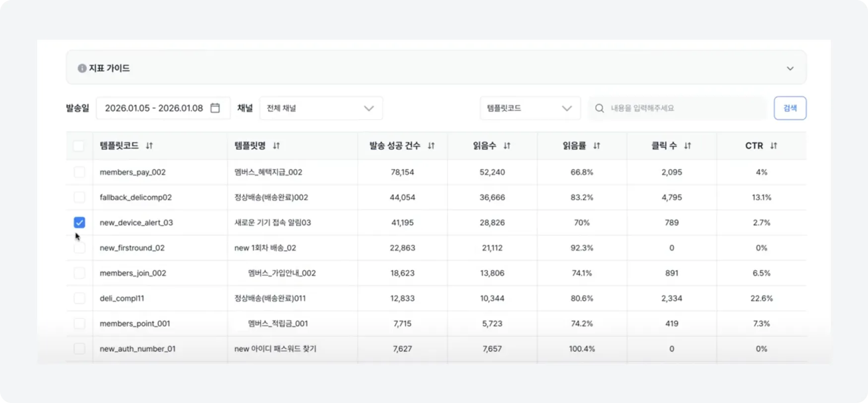Viewport: 868px width, 403px height.
Task: Click the 내용을 입력해주세요 search input
Action: pos(678,108)
